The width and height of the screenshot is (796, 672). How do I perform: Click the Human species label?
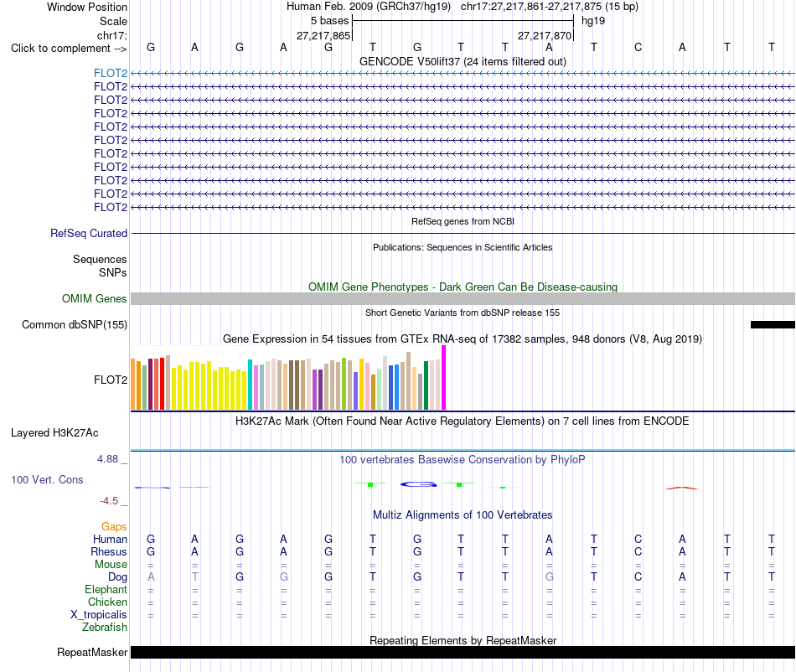click(110, 539)
